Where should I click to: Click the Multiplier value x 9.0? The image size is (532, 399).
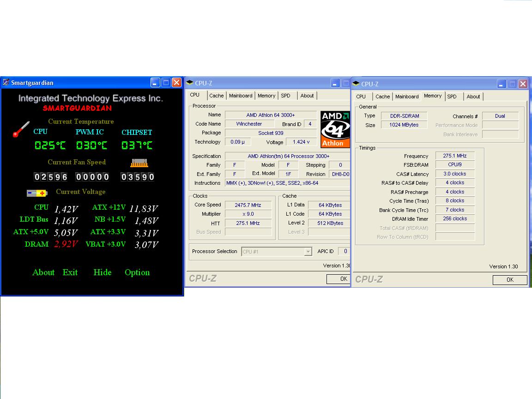(248, 214)
